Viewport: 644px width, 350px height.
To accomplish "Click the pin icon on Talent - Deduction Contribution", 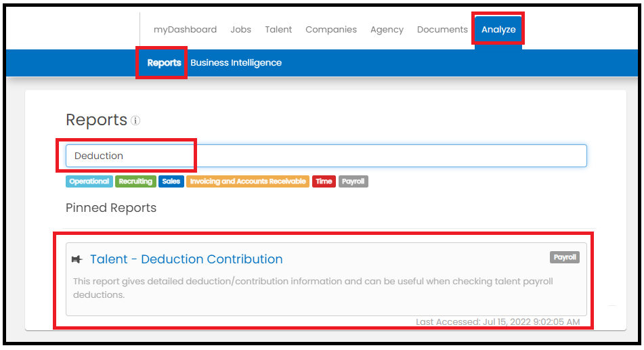I will [77, 259].
